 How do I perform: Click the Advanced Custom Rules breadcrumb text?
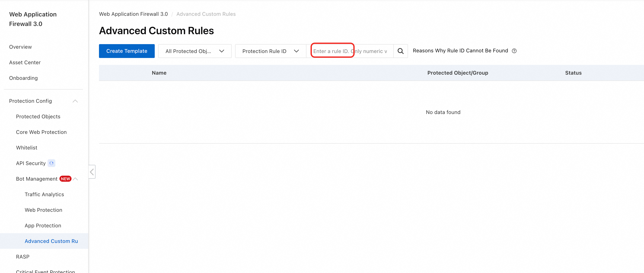click(206, 14)
